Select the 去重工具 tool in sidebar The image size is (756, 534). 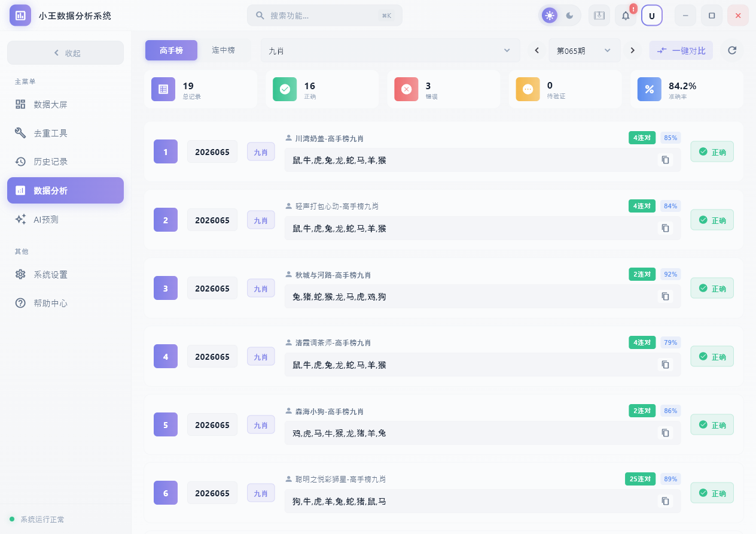[51, 133]
